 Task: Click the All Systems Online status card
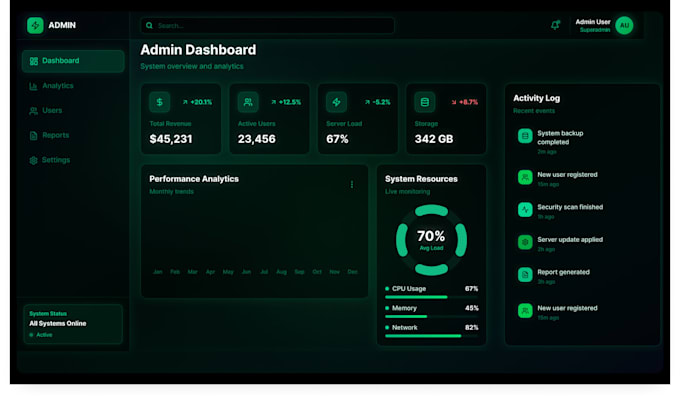73,324
